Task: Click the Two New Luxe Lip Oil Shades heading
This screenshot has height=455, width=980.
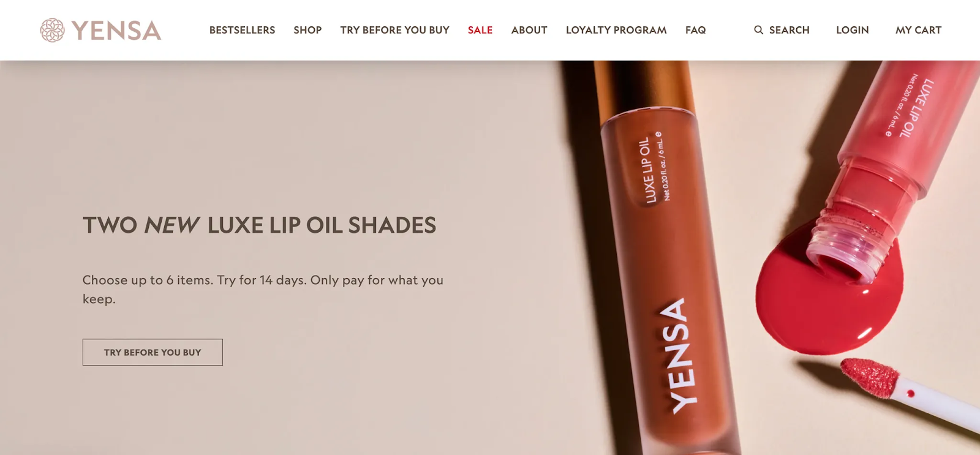Action: tap(260, 225)
